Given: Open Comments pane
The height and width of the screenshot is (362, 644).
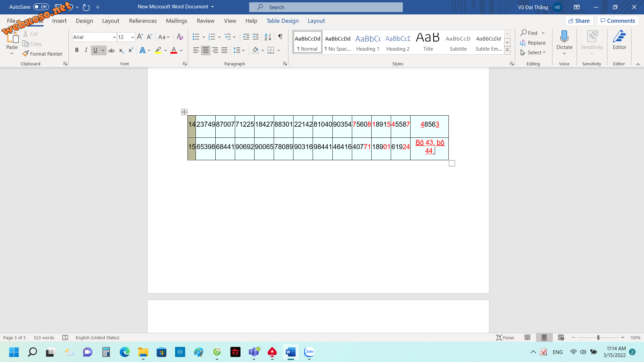Looking at the screenshot, I should 618,21.
